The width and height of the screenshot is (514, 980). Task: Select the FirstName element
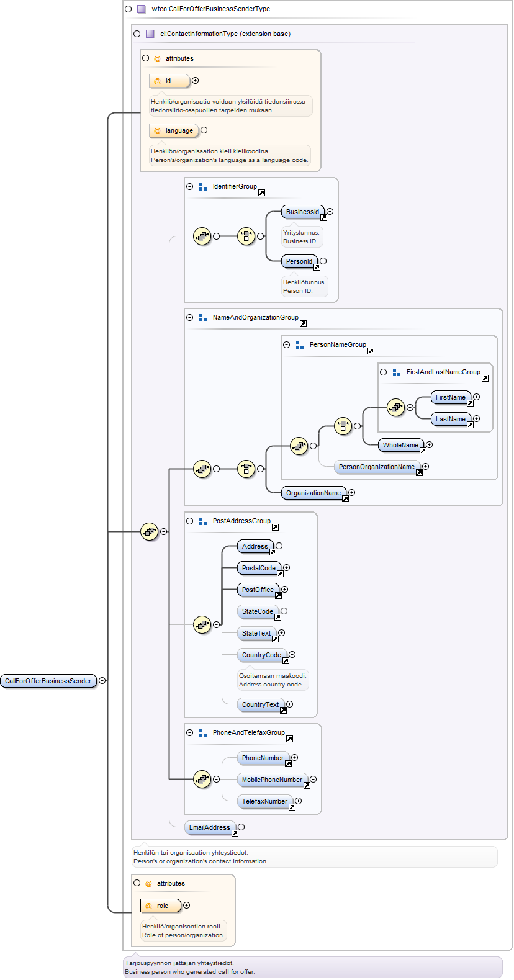(451, 398)
